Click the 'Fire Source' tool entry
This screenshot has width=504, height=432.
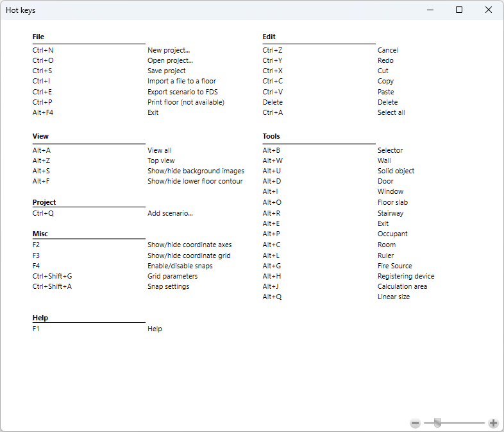(x=394, y=266)
